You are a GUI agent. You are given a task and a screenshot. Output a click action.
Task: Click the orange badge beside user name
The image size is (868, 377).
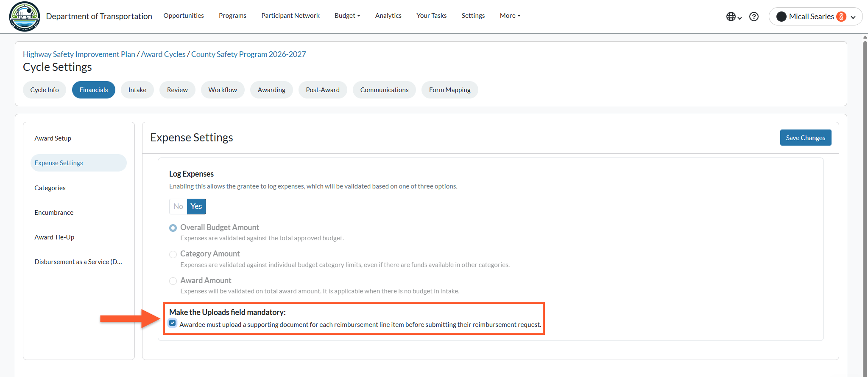(x=841, y=17)
